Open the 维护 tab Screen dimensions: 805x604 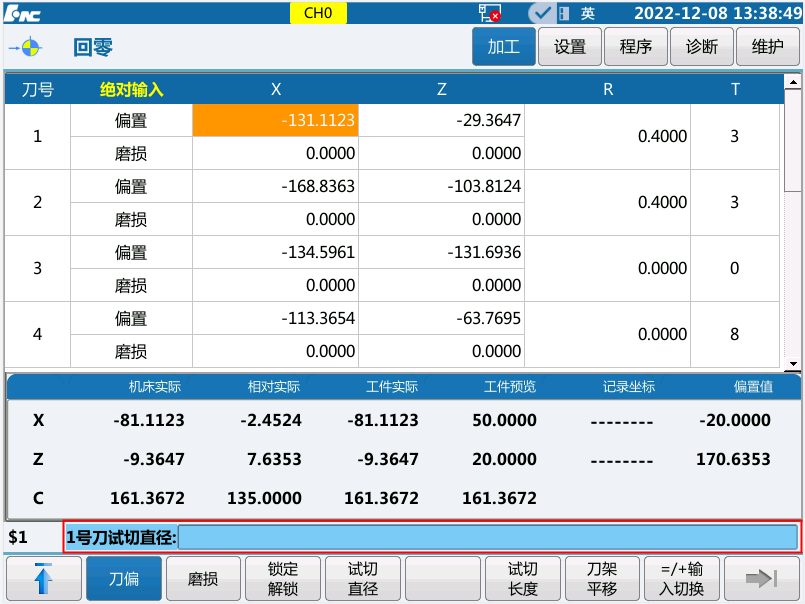768,47
